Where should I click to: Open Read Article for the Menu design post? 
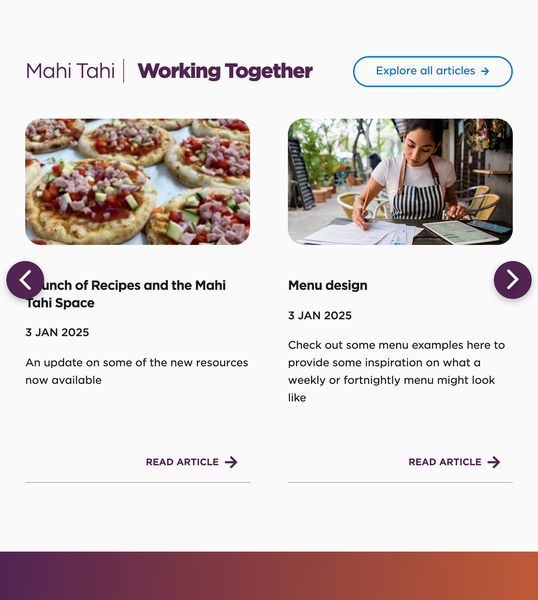point(454,462)
